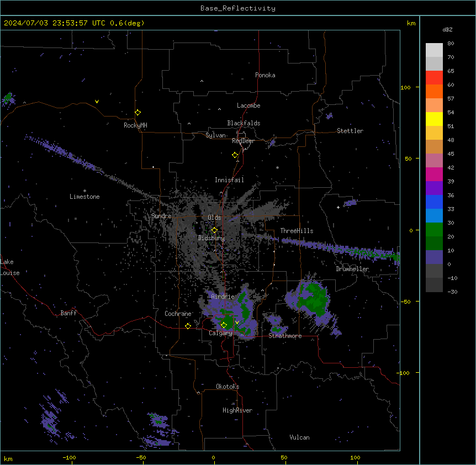
Task: Click the Innisfail city label
Action: pyautogui.click(x=229, y=180)
